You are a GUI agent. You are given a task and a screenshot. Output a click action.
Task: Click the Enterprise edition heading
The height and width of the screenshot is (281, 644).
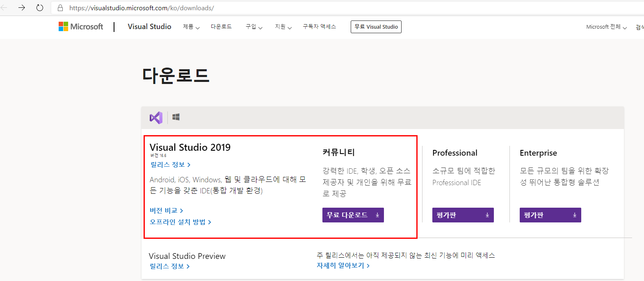tap(538, 153)
